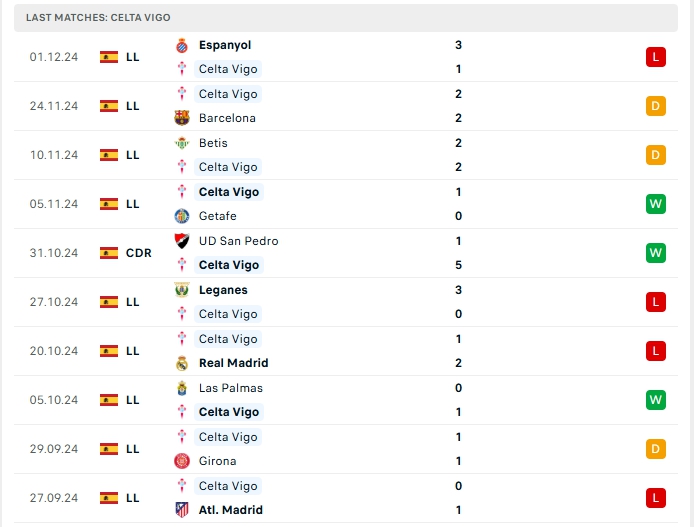This screenshot has width=694, height=527.
Task: Click the Atl. Madrid crest icon
Action: coord(182,510)
